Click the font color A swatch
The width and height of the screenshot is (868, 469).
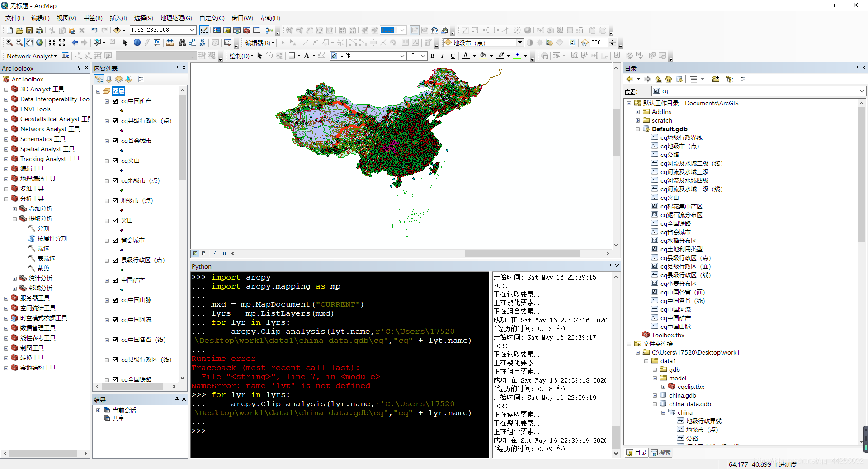coord(466,56)
